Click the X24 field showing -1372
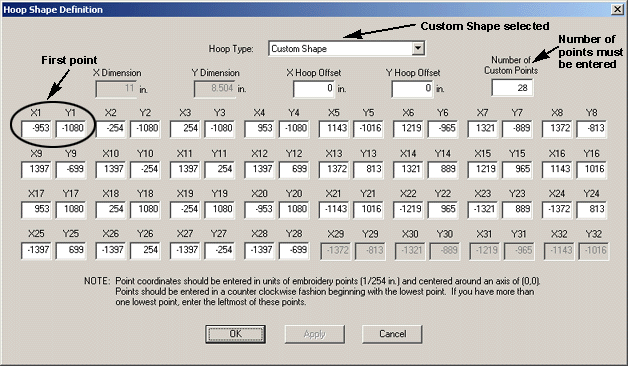Image resolution: width=628 pixels, height=366 pixels. [558, 210]
